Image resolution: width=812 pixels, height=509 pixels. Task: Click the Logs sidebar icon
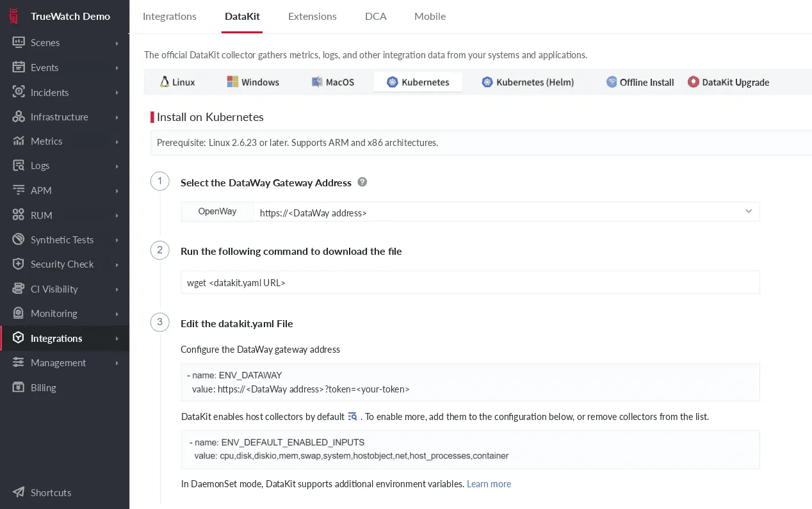click(x=19, y=166)
